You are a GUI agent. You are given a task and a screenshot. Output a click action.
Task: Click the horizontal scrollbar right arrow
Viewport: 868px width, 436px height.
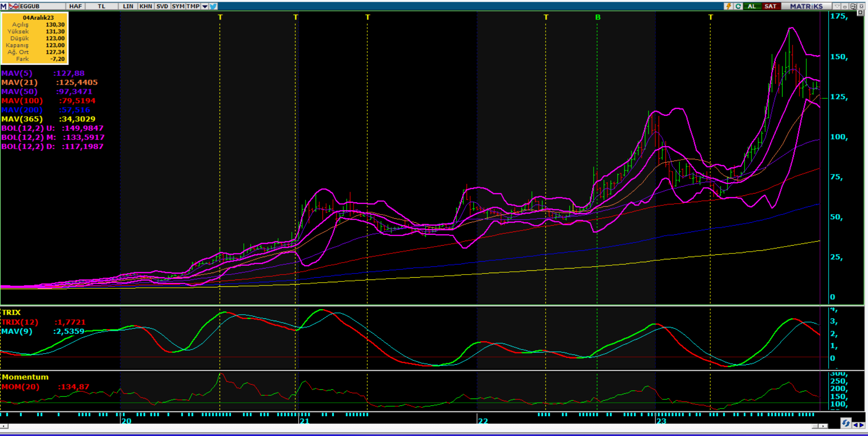(823, 426)
